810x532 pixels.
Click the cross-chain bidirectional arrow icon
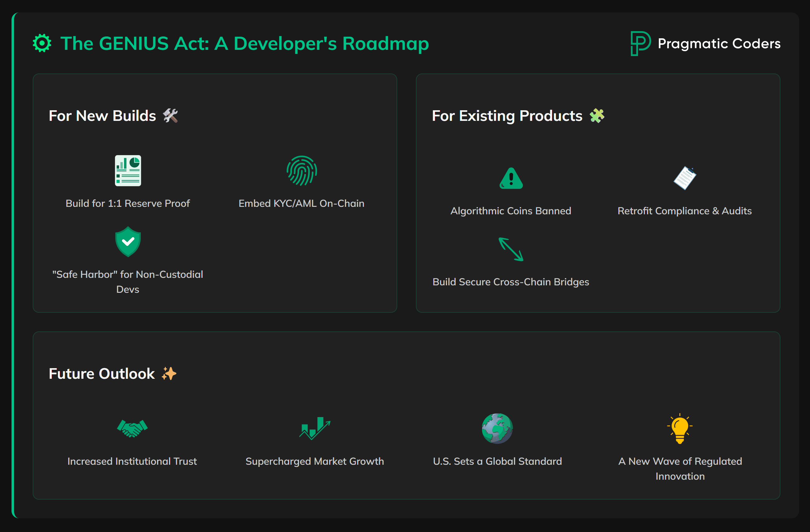point(511,249)
